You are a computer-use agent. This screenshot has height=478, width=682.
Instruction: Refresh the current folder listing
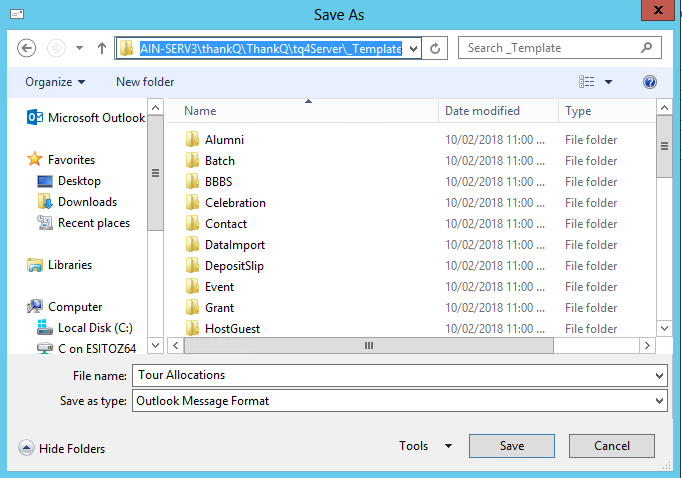click(x=436, y=48)
